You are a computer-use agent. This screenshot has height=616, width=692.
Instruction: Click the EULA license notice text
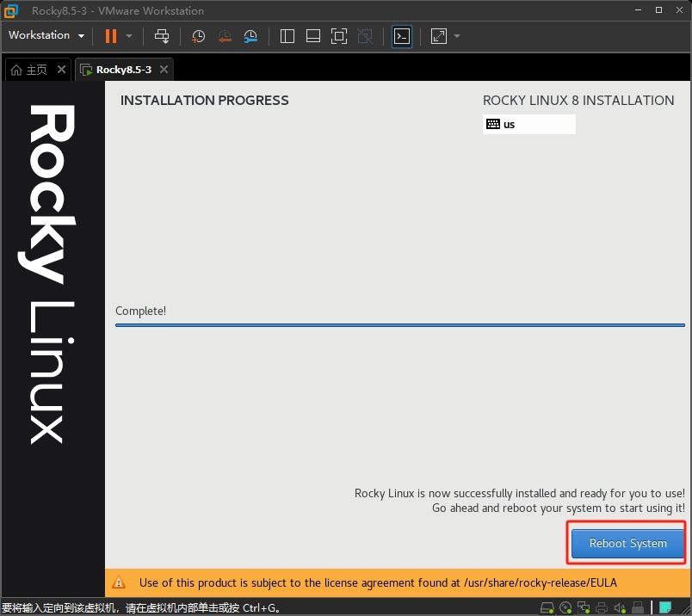point(378,583)
